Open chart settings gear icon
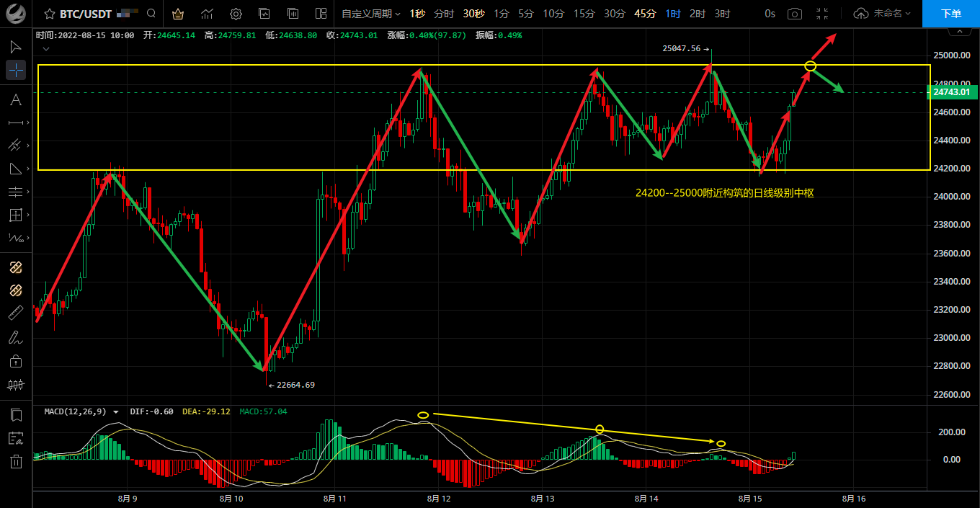 (236, 14)
